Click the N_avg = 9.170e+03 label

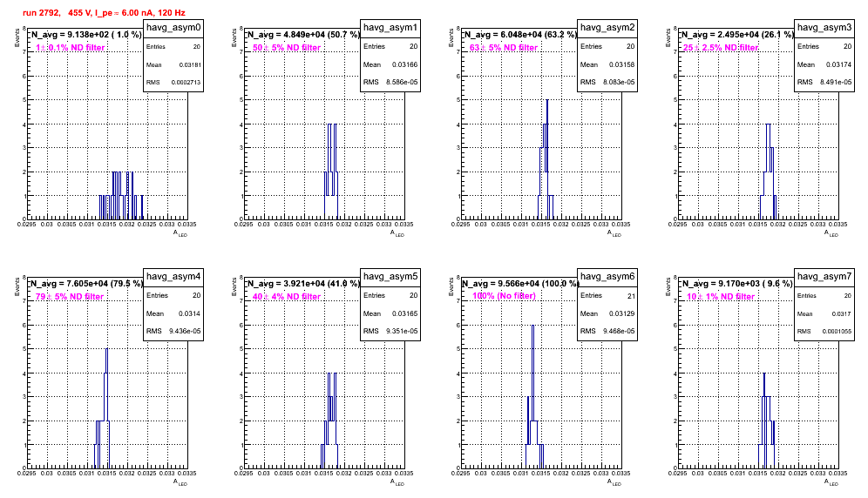click(x=737, y=284)
